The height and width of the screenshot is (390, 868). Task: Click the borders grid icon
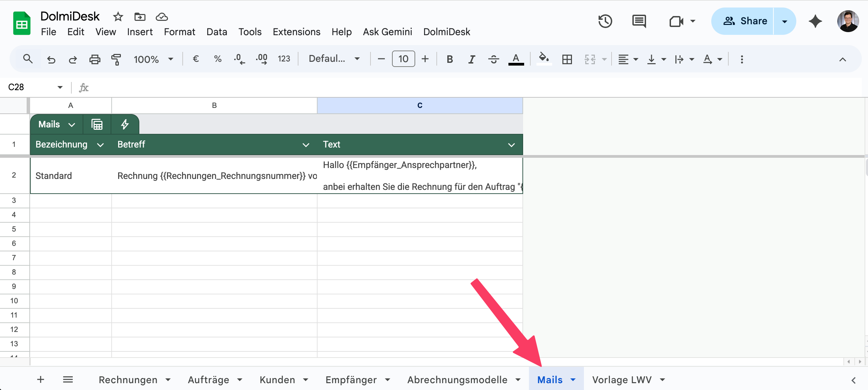tap(567, 59)
